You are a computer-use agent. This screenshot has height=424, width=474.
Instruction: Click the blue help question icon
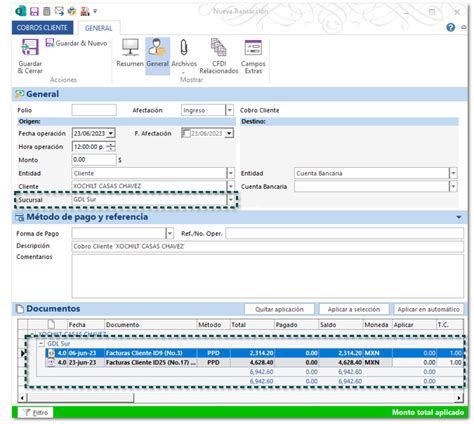tap(451, 27)
